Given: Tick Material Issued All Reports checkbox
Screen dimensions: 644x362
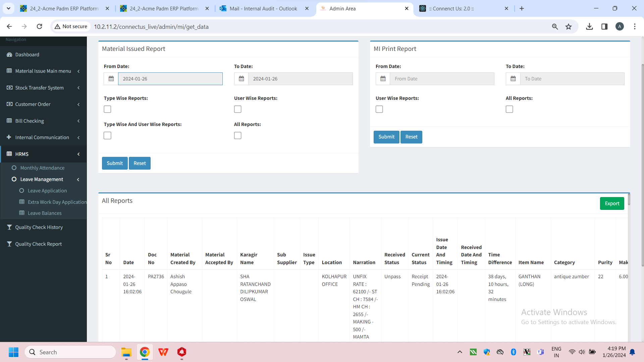Looking at the screenshot, I should (237, 135).
